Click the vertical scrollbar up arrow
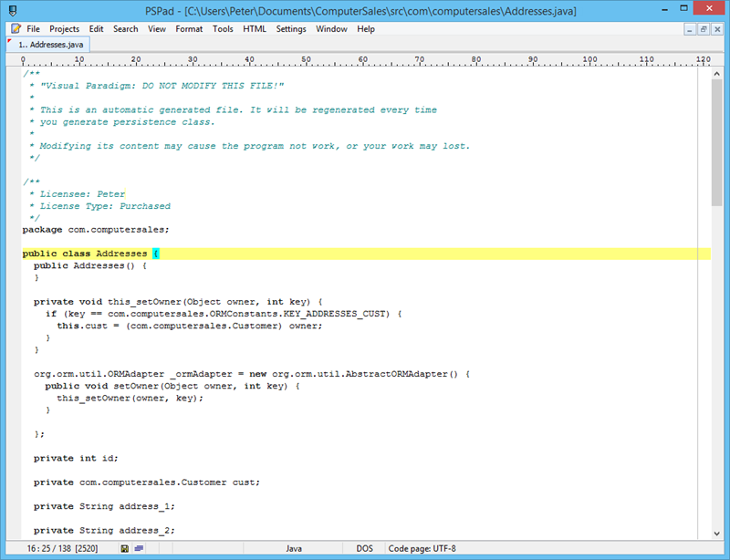730x560 pixels. click(x=716, y=74)
